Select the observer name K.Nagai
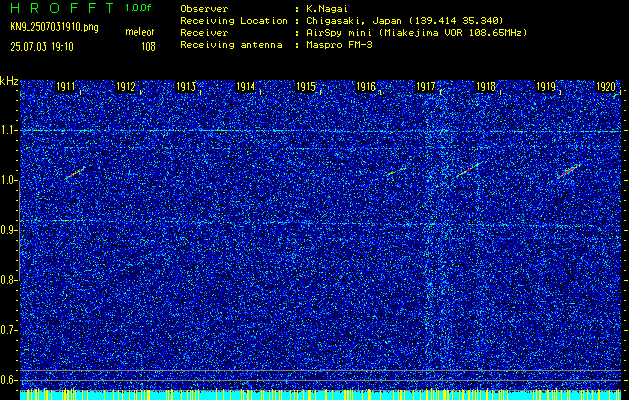Image resolution: width=629 pixels, height=400 pixels. (x=327, y=9)
